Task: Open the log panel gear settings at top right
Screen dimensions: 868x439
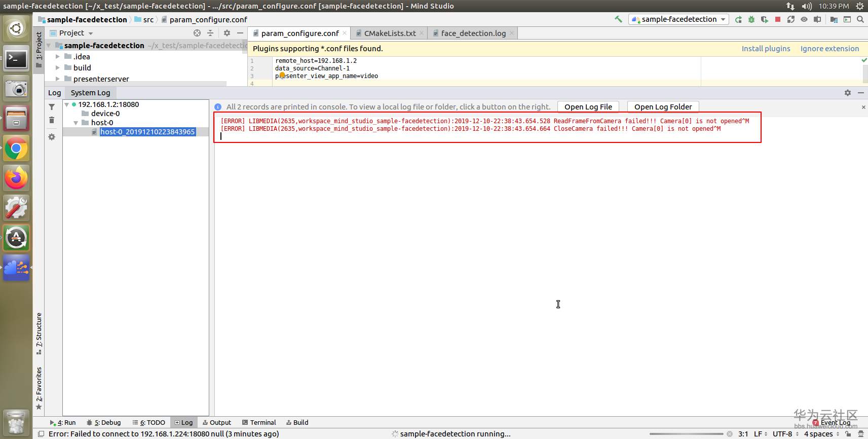Action: pyautogui.click(x=848, y=93)
